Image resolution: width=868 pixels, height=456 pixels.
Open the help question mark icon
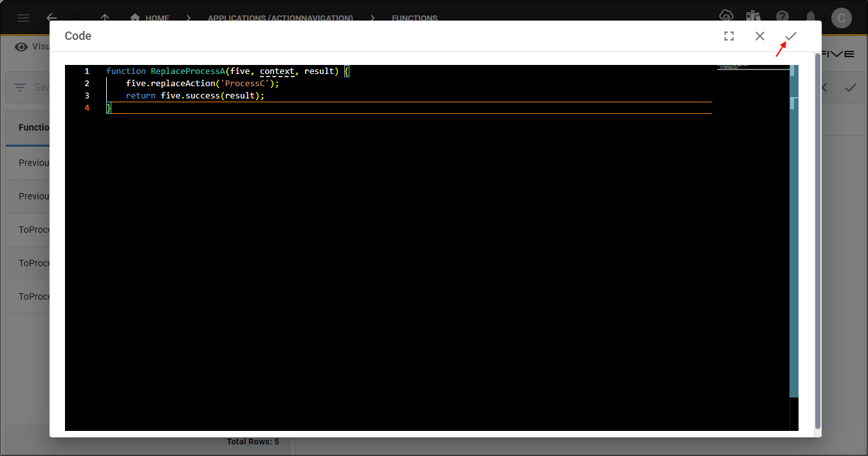(x=782, y=16)
